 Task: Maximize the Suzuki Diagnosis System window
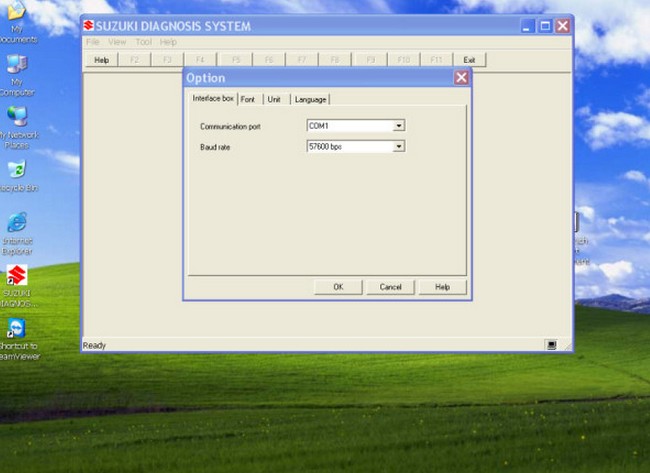(x=545, y=26)
